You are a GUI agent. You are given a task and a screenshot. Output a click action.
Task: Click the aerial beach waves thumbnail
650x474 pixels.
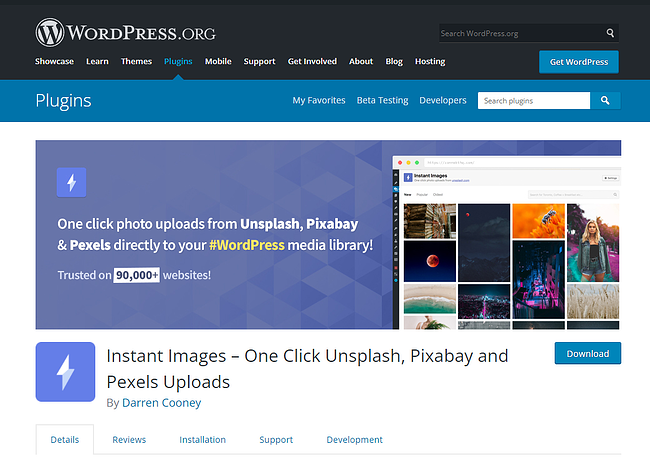coord(430,299)
